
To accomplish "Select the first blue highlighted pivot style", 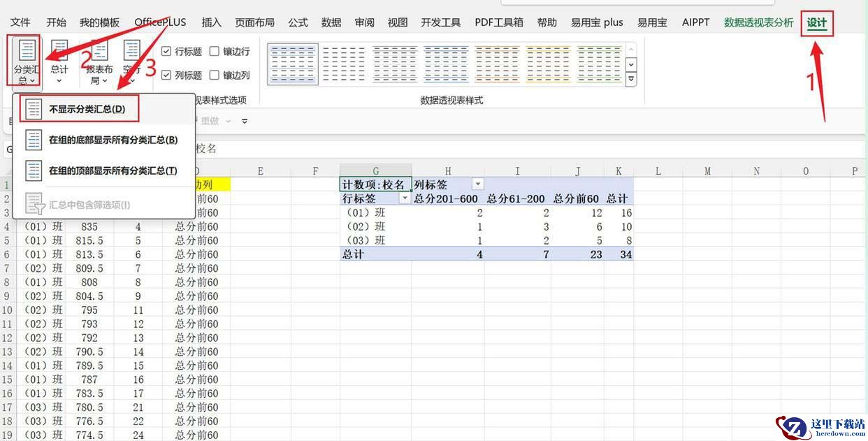I will pyautogui.click(x=293, y=64).
